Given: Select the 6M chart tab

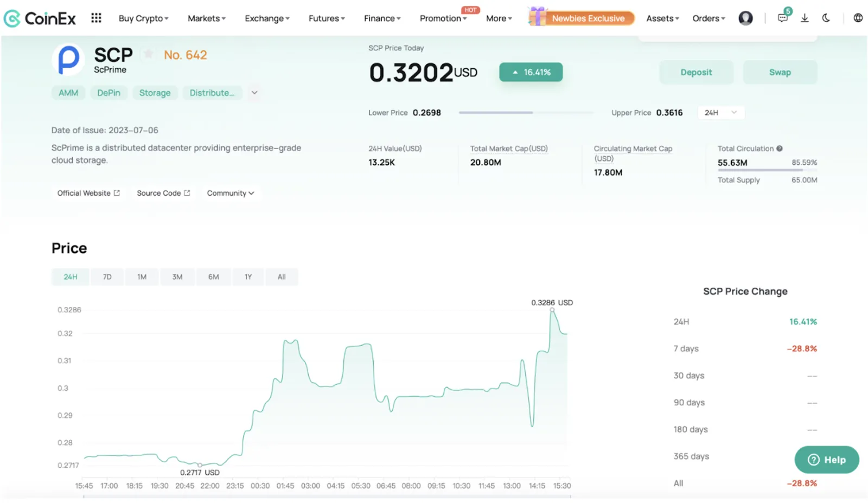Looking at the screenshot, I should pyautogui.click(x=214, y=277).
